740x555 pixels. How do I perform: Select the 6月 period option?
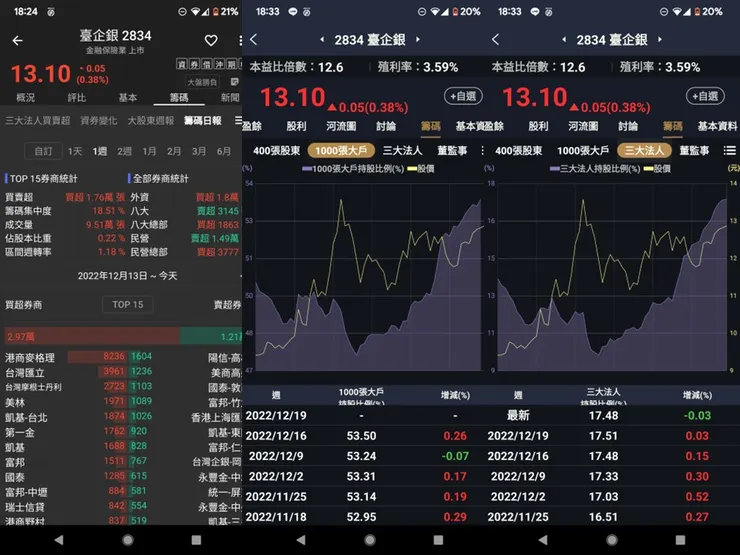pyautogui.click(x=224, y=151)
